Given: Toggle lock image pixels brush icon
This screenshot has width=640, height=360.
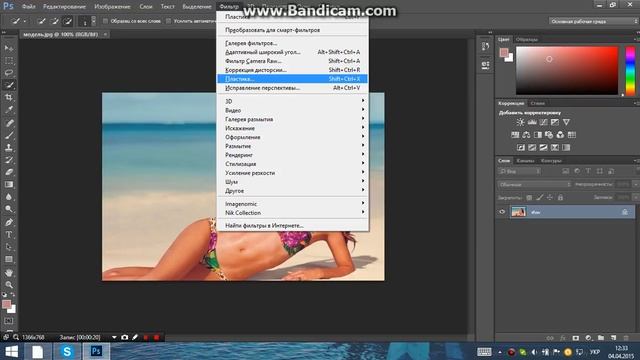Looking at the screenshot, I should click(x=540, y=198).
